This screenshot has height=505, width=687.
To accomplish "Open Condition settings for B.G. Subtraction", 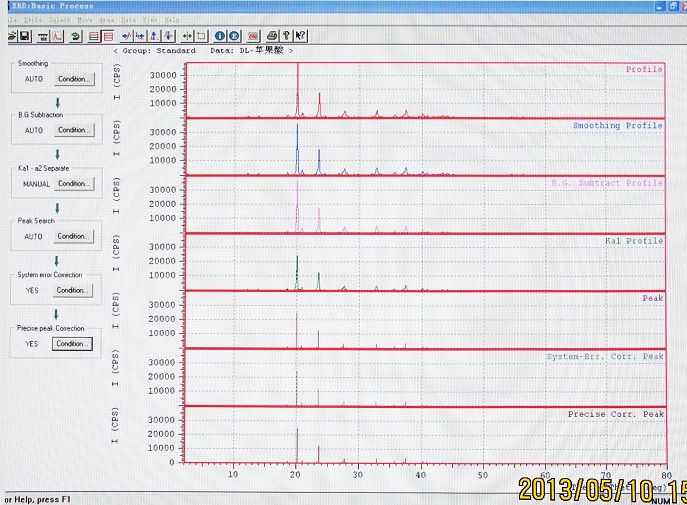I will coord(73,130).
